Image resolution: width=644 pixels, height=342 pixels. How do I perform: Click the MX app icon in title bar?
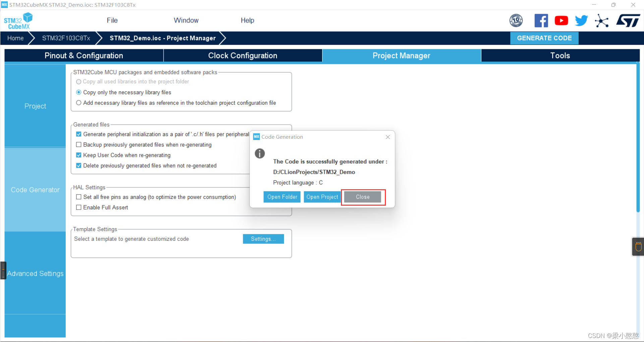[4, 5]
